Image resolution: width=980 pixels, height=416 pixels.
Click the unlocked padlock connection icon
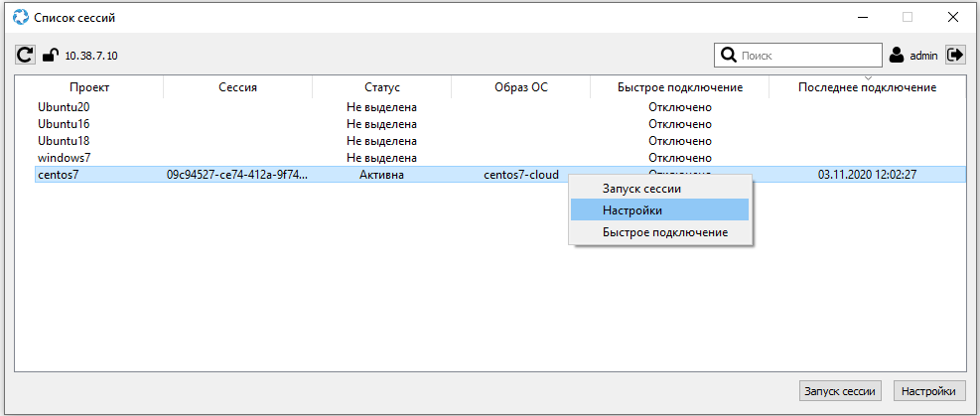pos(50,56)
